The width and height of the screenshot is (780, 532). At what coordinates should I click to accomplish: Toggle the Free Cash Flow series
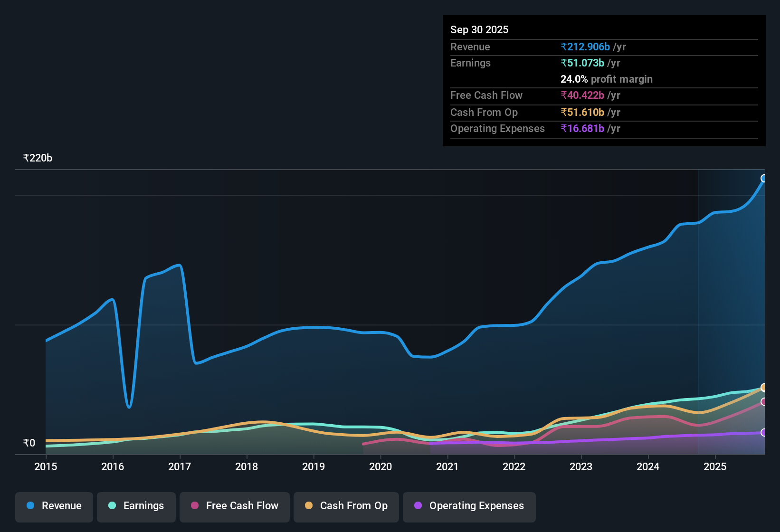(x=234, y=506)
